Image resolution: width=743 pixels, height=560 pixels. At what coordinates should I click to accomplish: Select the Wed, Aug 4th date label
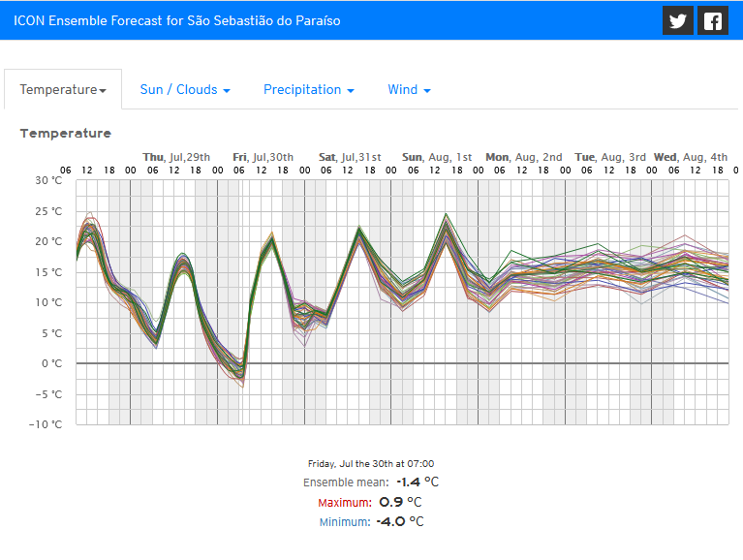pos(691,157)
